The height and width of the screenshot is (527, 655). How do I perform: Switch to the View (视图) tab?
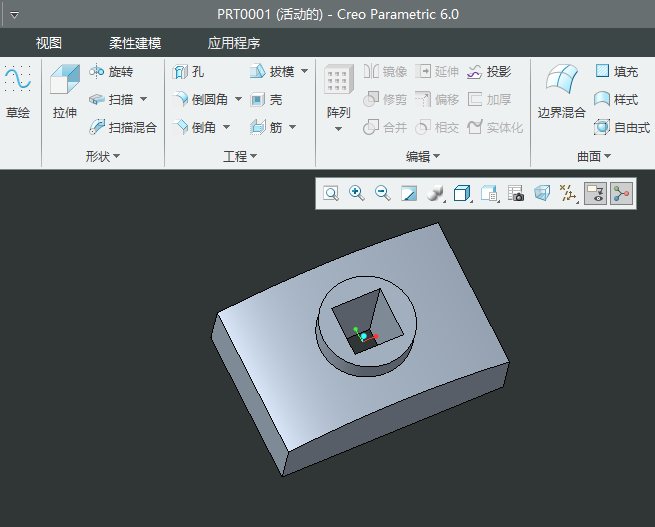(x=49, y=43)
